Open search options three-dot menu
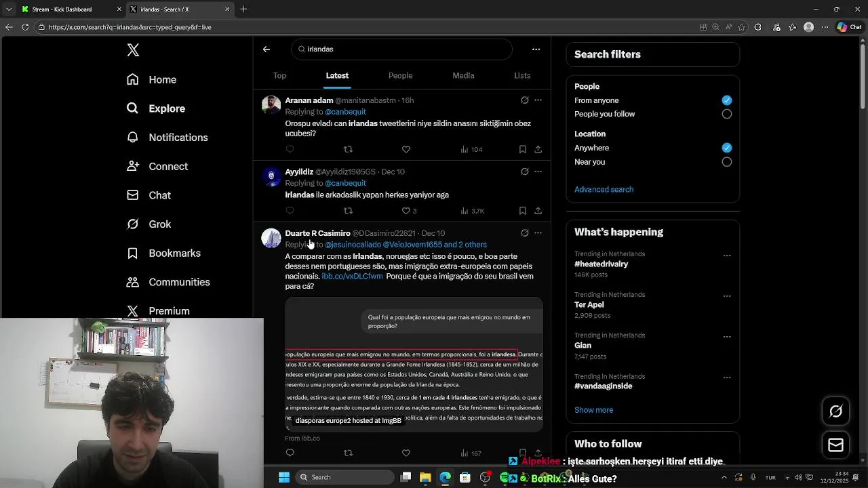The height and width of the screenshot is (488, 868). (536, 49)
